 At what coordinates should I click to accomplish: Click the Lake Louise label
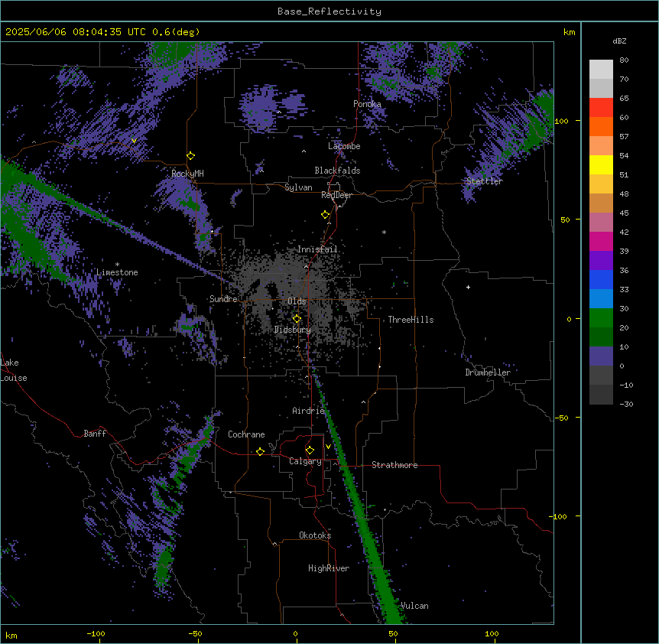point(14,370)
